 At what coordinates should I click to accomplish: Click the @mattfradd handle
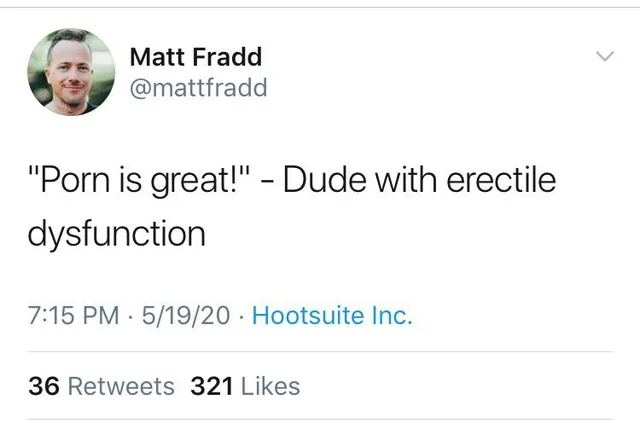(x=198, y=87)
